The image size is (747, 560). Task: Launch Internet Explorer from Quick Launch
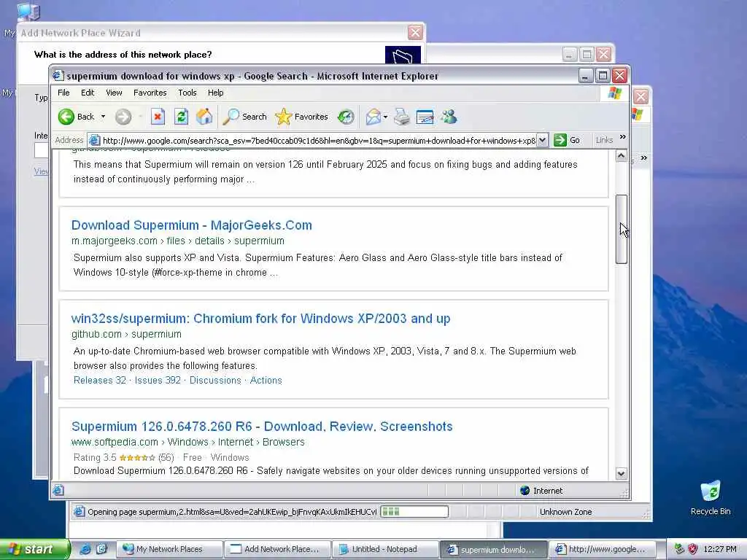point(85,549)
